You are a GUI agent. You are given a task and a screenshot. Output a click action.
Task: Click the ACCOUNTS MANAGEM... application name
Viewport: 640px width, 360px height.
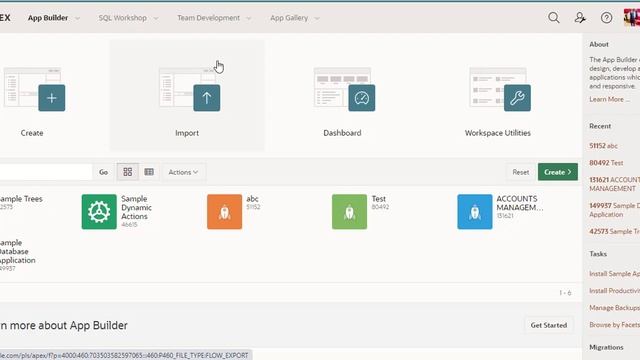coord(520,203)
